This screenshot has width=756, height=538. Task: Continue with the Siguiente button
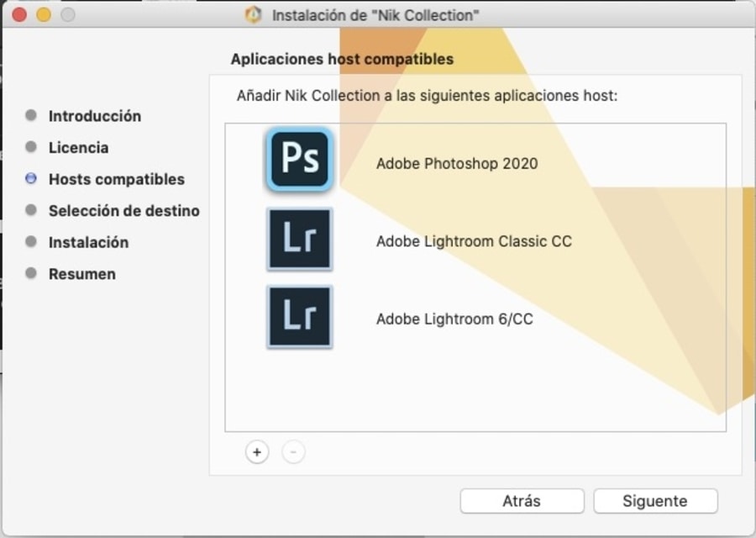[656, 501]
